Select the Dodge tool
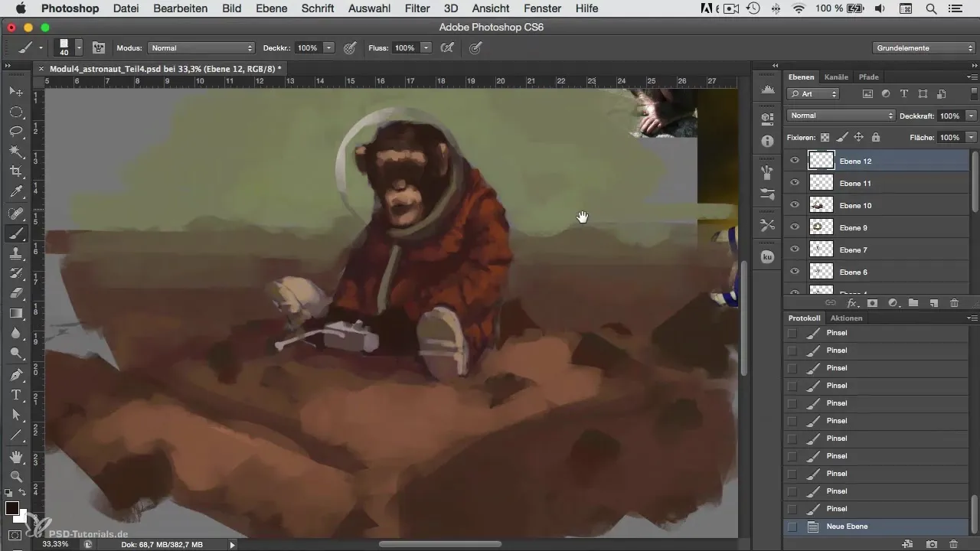 point(15,353)
